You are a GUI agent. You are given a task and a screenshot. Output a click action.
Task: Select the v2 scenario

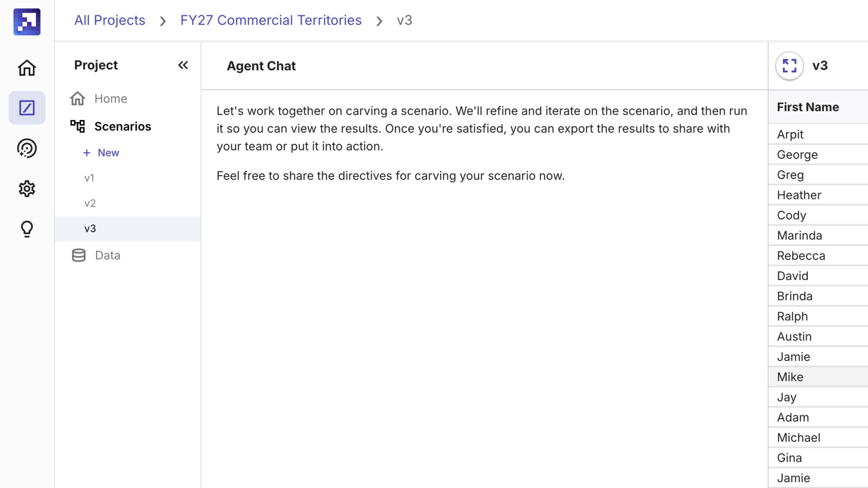pos(90,203)
